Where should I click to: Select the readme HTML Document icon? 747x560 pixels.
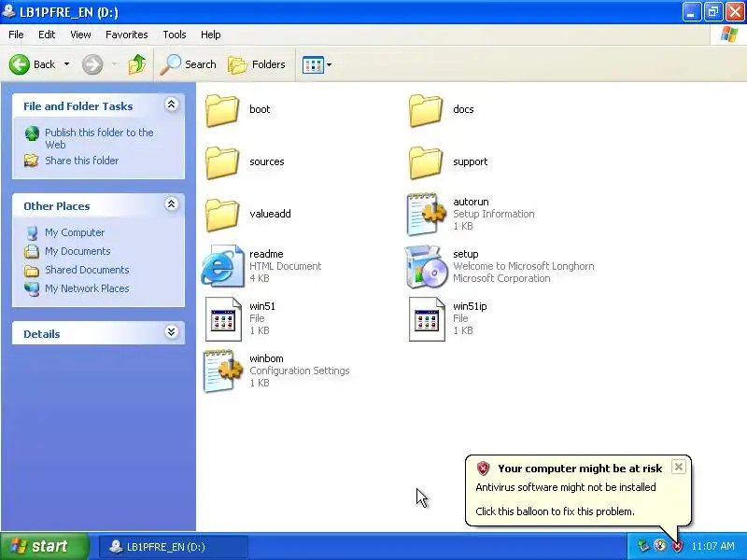tap(222, 266)
